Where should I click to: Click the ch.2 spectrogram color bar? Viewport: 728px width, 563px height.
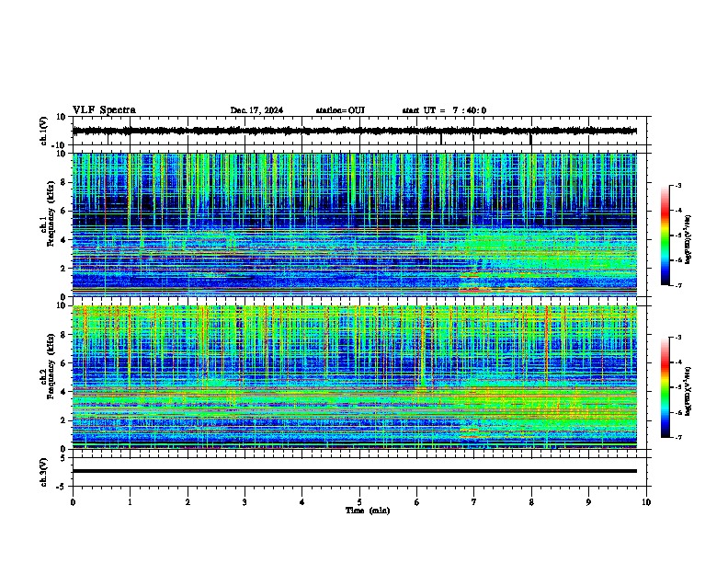click(665, 387)
